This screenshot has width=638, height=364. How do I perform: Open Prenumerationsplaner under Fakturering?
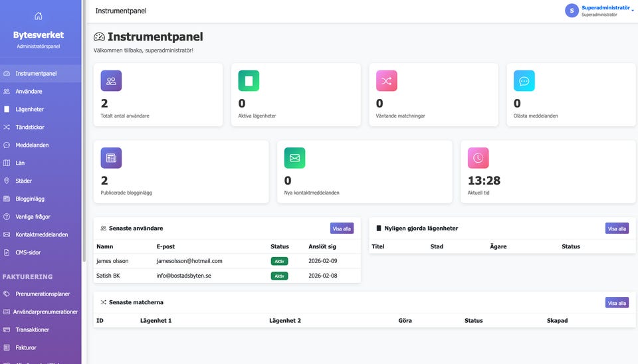click(x=43, y=294)
